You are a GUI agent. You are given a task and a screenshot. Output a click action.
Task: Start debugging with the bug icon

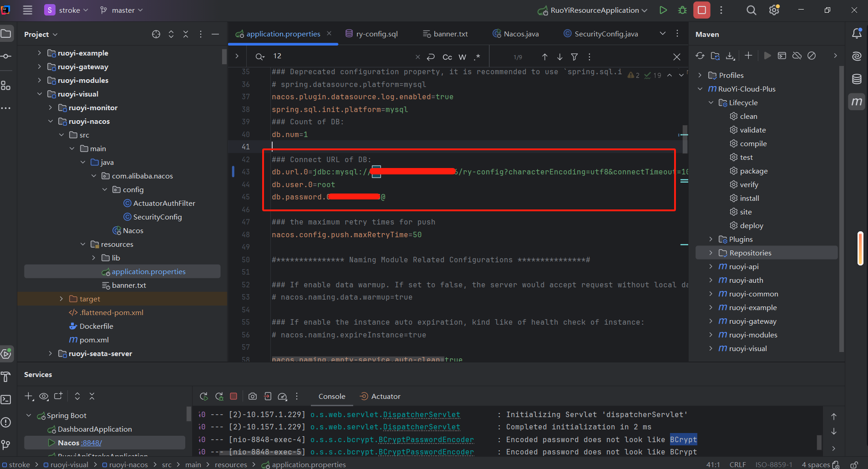click(x=682, y=10)
